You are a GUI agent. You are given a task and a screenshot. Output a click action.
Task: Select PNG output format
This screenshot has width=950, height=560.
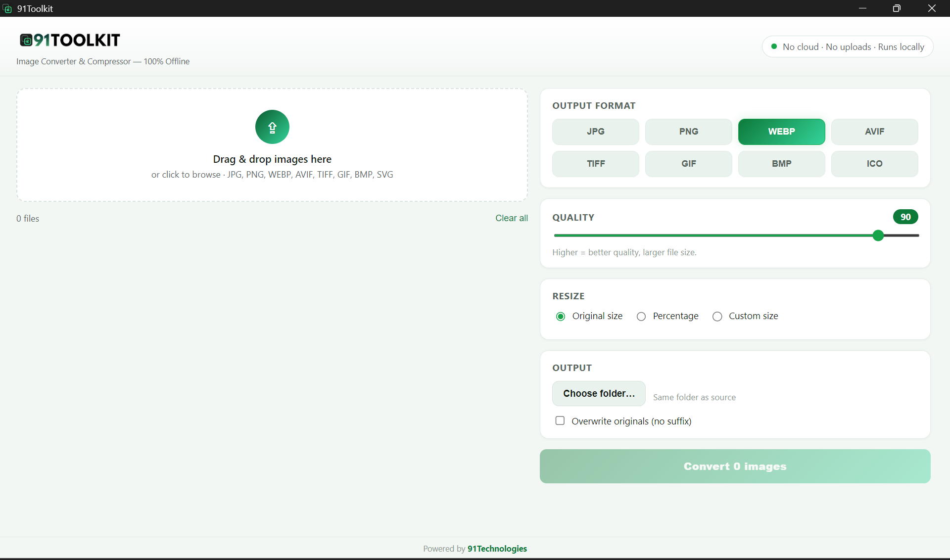(x=689, y=132)
